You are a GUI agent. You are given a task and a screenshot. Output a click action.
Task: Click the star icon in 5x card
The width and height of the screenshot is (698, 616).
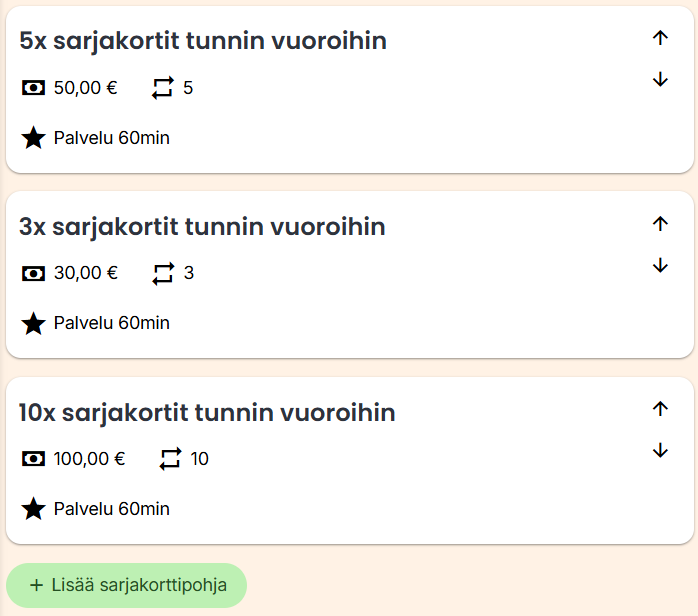point(33,138)
